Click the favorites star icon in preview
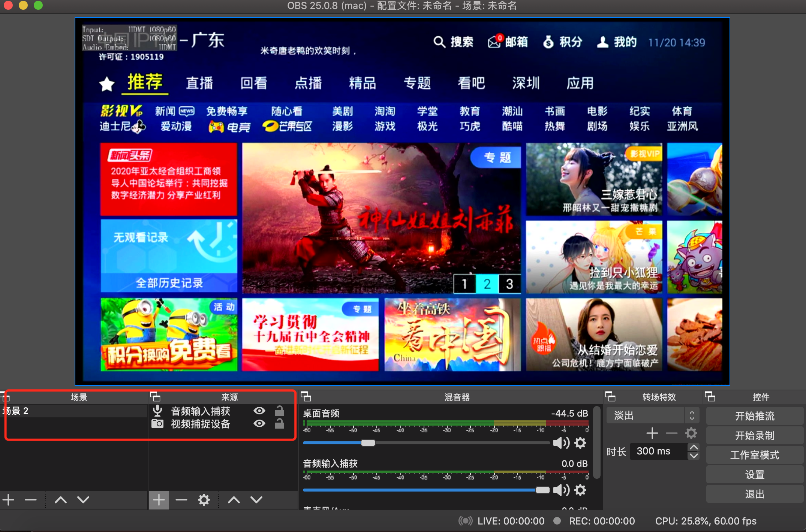This screenshot has height=532, width=806. click(107, 84)
